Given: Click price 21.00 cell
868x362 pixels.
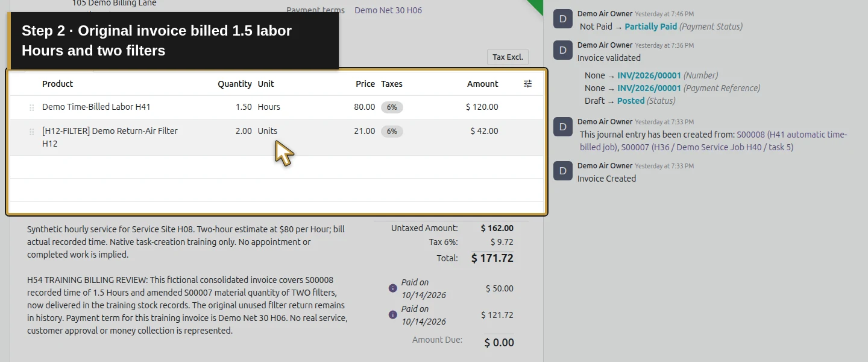Looking at the screenshot, I should (x=365, y=131).
